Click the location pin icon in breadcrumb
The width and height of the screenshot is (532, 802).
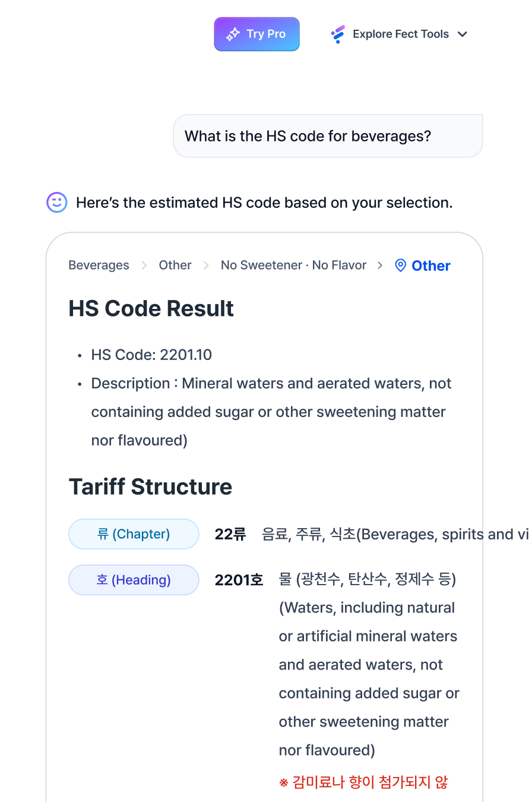(401, 266)
